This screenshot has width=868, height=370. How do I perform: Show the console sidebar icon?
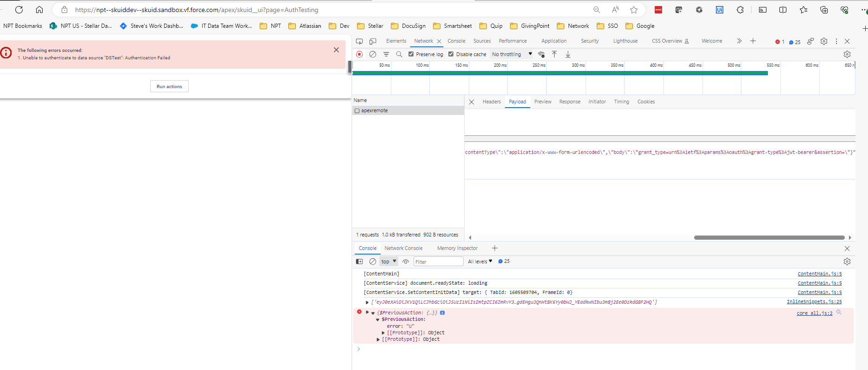[359, 262]
